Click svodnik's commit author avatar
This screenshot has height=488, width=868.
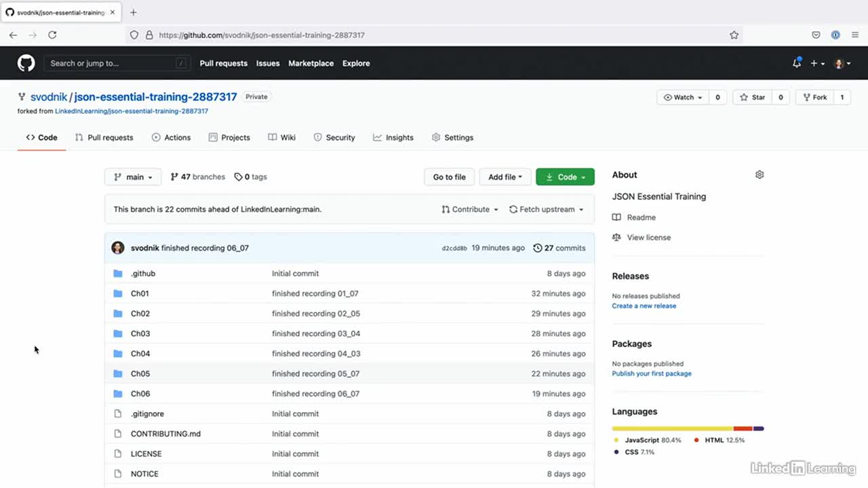point(118,247)
